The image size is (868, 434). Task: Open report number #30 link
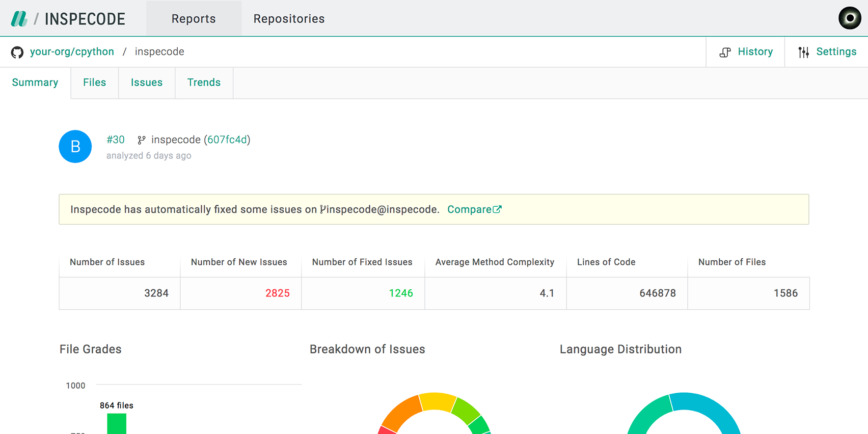116,140
